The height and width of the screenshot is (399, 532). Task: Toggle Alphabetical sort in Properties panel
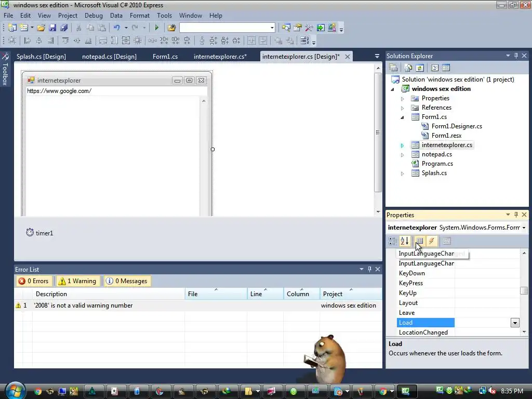[x=404, y=241]
